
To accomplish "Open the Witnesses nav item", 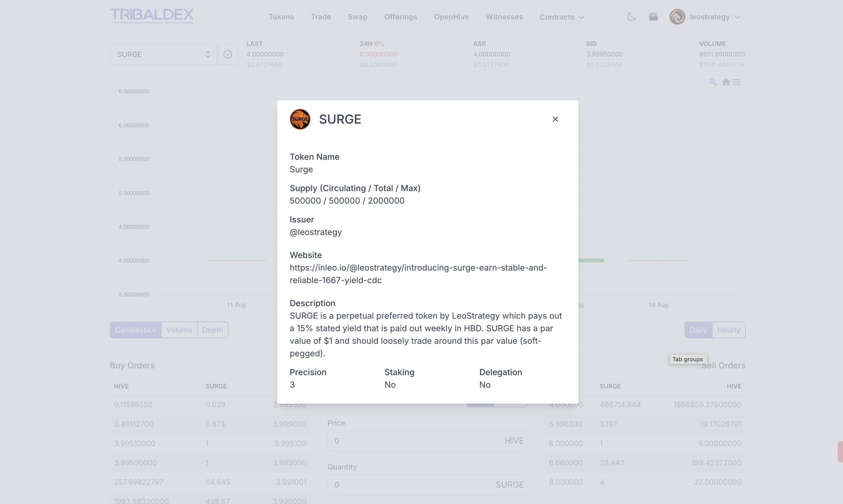I will [x=504, y=17].
